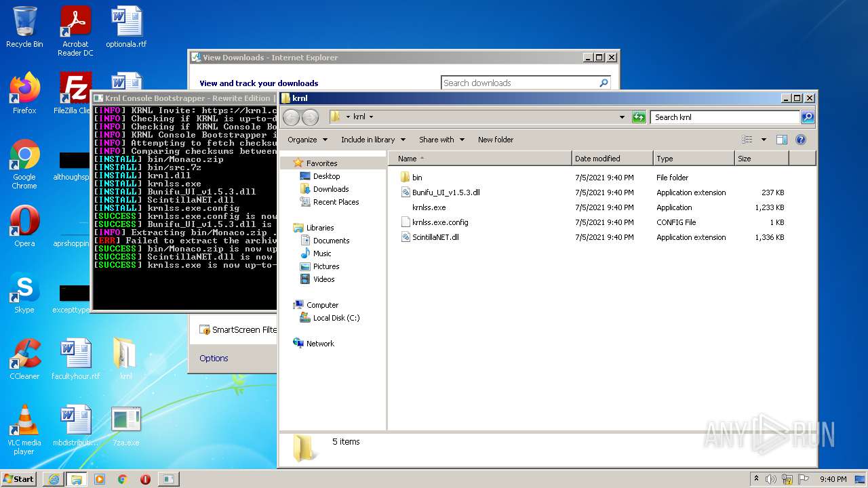Click the volume speaker tray icon
The image size is (868, 488).
pyautogui.click(x=771, y=479)
